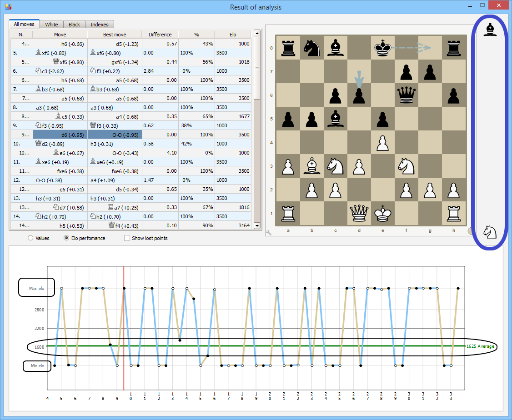Open board settings via wrench icon
The image size is (512, 420).
point(269,233)
